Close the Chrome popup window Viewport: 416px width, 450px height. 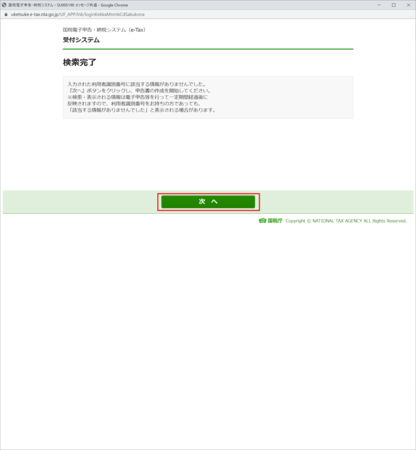coord(408,5)
